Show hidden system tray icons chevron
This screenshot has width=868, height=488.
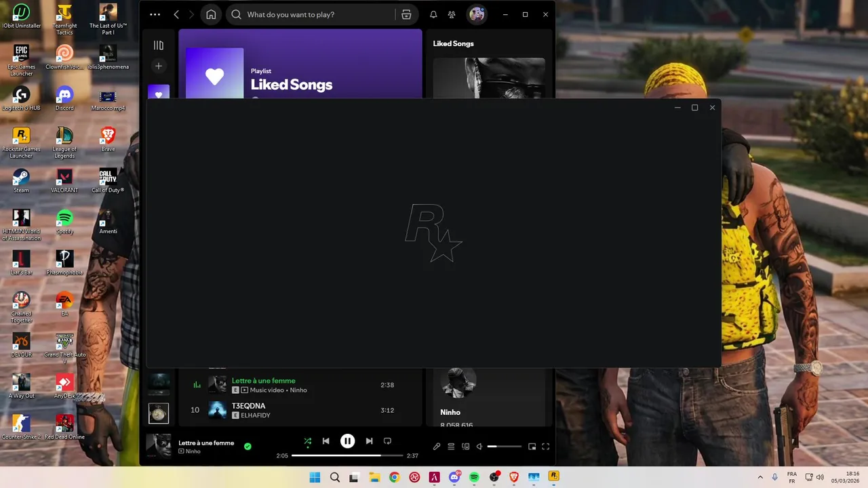[x=759, y=477]
